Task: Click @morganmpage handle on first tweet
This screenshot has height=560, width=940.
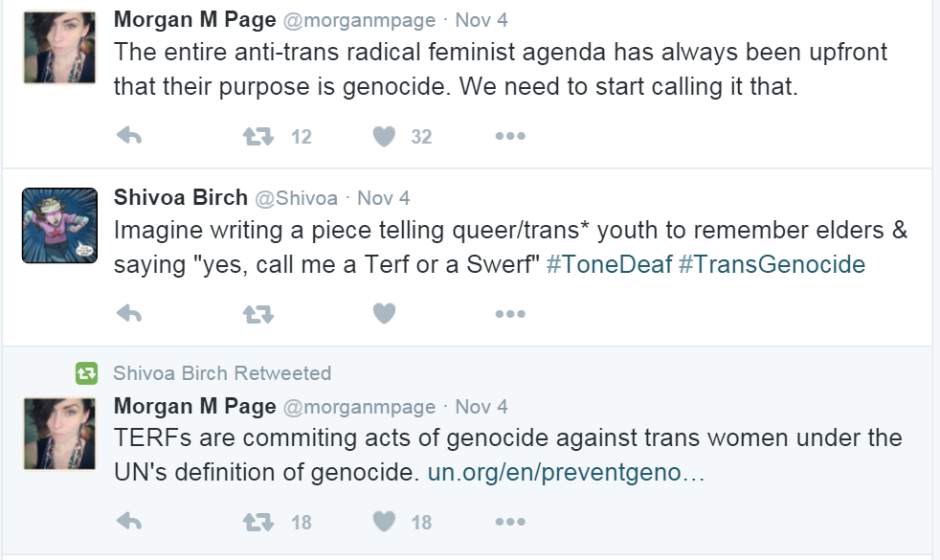Action: [358, 20]
